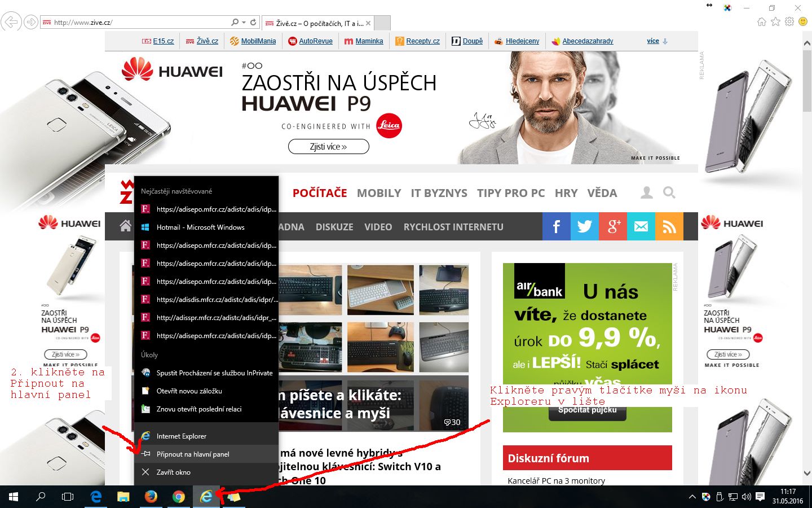Image resolution: width=812 pixels, height=508 pixels.
Task: Click the Twitter icon
Action: coord(585,226)
